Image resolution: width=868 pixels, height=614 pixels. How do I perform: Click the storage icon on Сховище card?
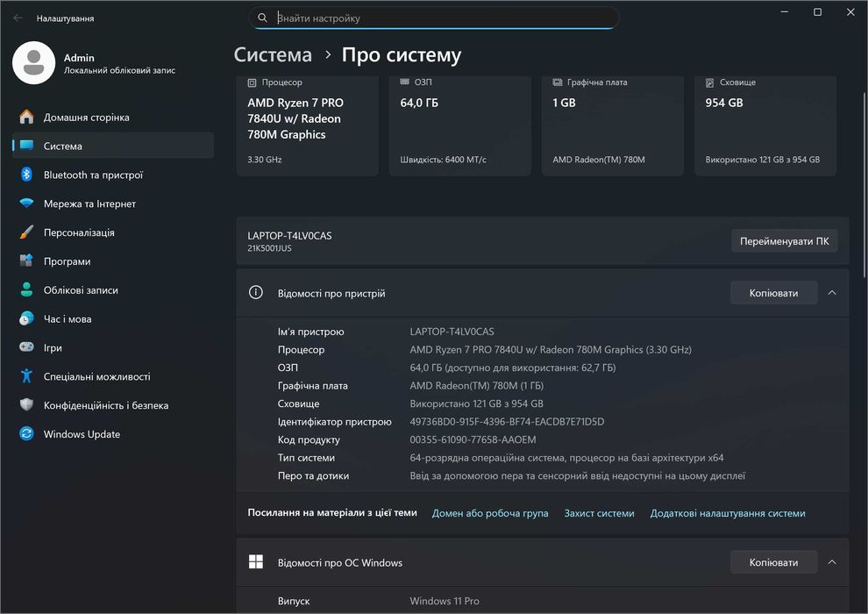pos(709,82)
